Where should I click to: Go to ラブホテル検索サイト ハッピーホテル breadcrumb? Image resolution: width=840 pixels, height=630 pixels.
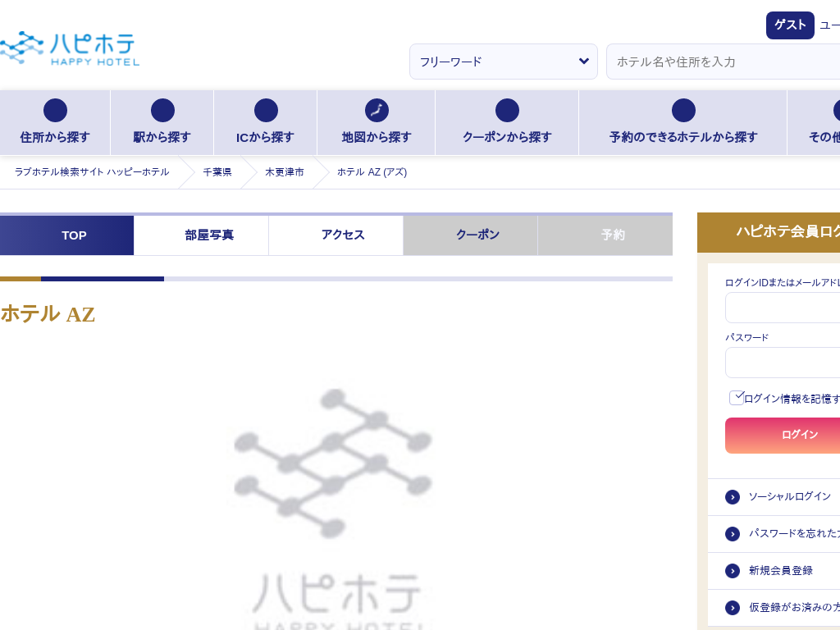[x=92, y=172]
